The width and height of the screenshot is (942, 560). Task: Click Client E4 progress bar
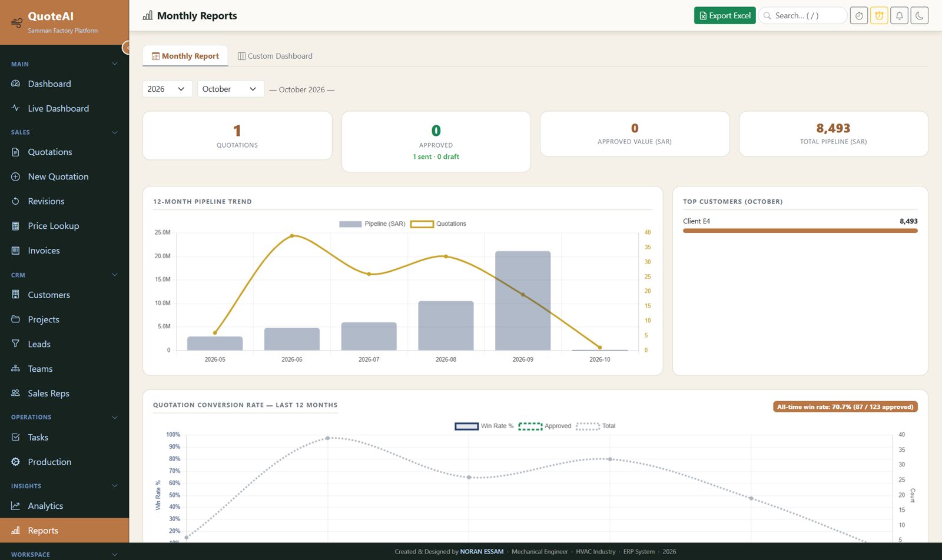(800, 231)
